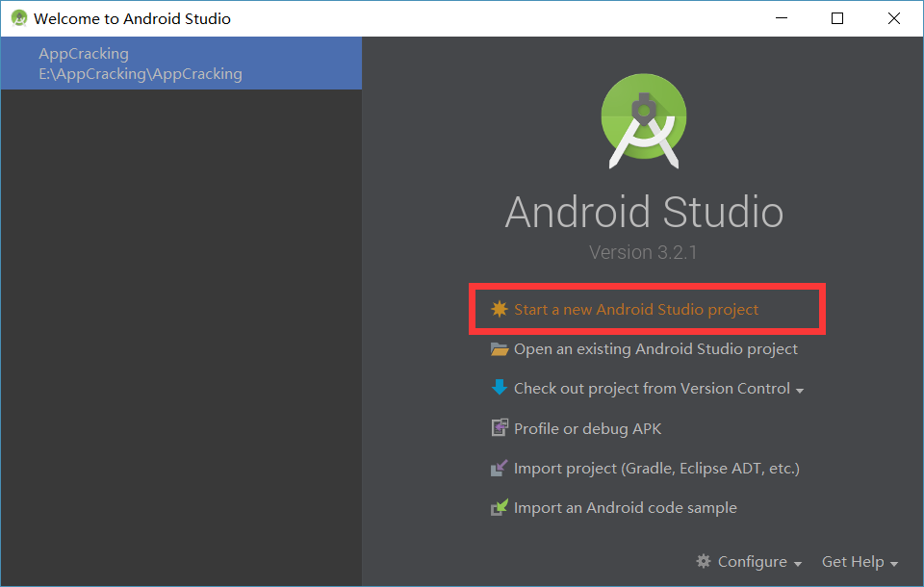924x587 pixels.
Task: Click the APK icon next to Profile or debug APK
Action: coord(499,427)
